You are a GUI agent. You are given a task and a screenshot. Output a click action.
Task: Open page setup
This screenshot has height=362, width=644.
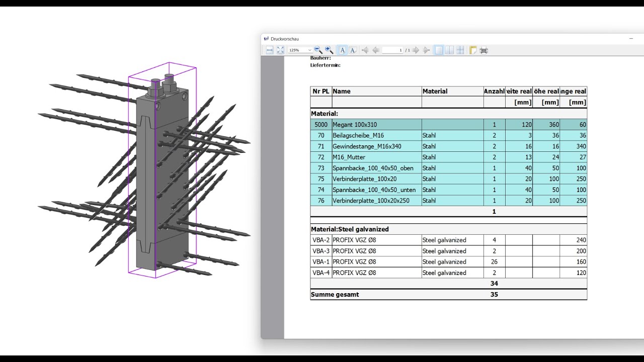click(473, 50)
